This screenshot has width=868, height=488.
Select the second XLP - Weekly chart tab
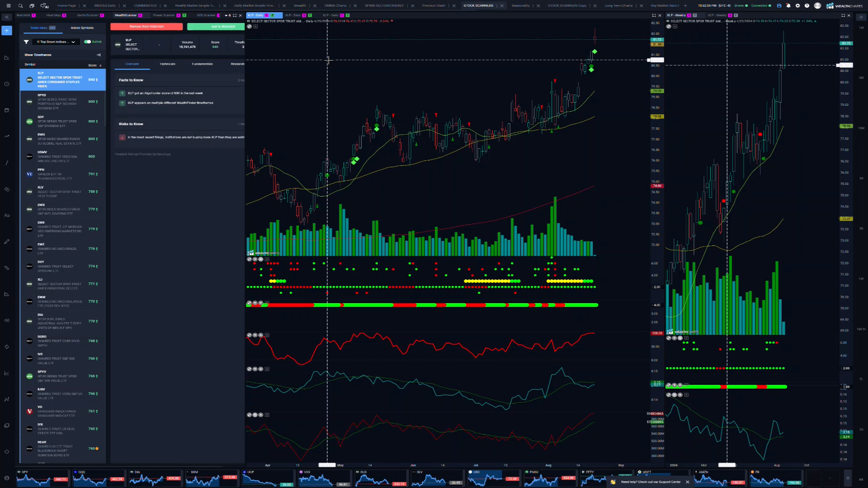[722, 15]
